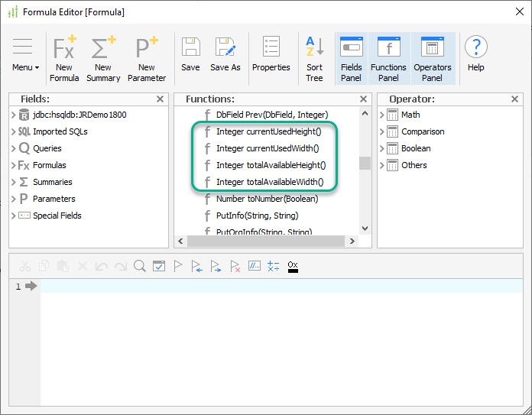Click the Redo icon
The width and height of the screenshot is (532, 415).
pyautogui.click(x=121, y=267)
